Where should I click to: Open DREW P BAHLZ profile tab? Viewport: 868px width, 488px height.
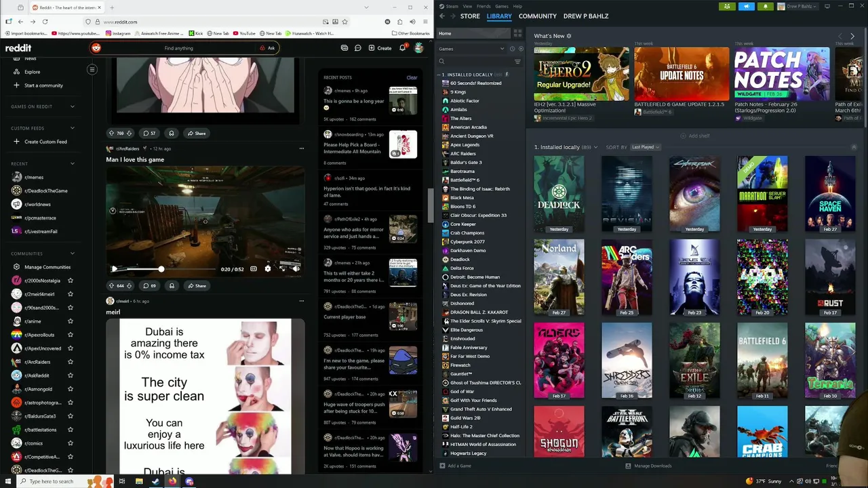[586, 16]
